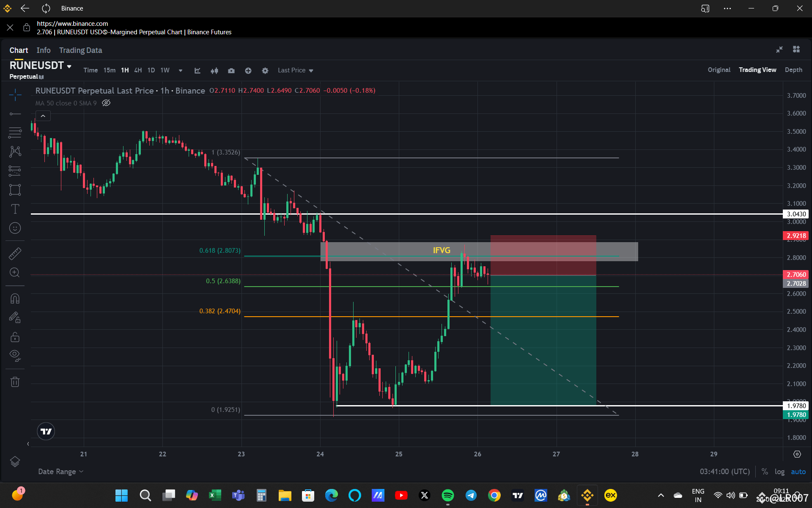This screenshot has width=812, height=508.
Task: Switch to the Chart tab
Action: point(19,50)
